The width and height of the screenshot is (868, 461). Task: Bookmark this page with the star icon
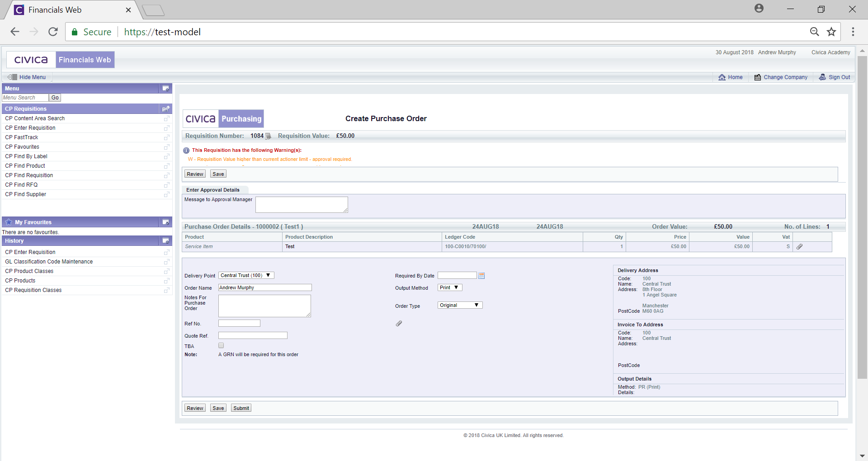831,32
